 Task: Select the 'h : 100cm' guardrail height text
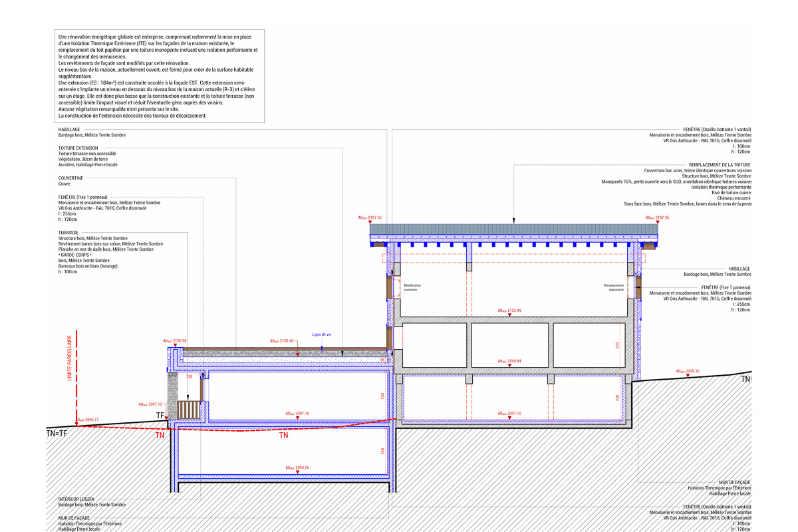(68, 271)
